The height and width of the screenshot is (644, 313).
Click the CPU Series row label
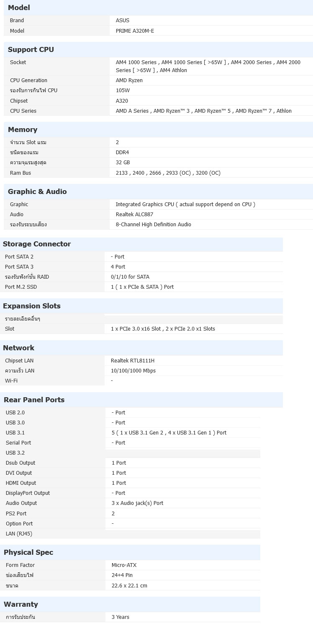pos(23,111)
